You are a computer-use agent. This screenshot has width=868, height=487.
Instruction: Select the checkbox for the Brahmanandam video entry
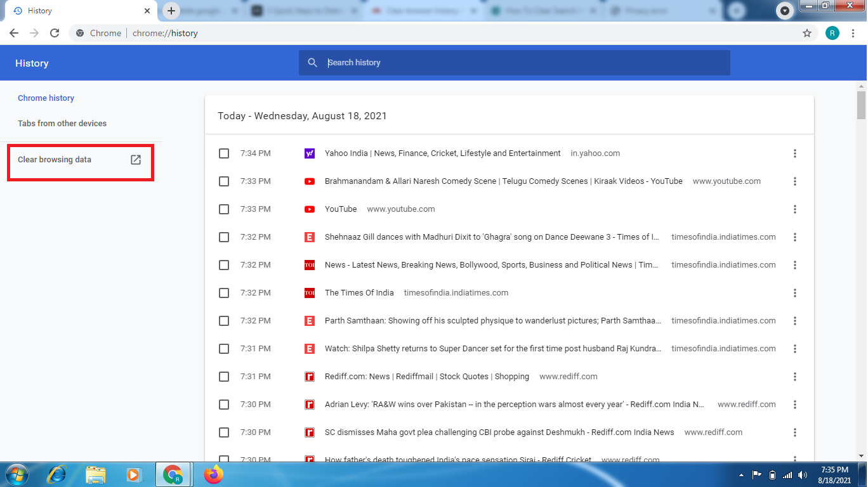[224, 181]
